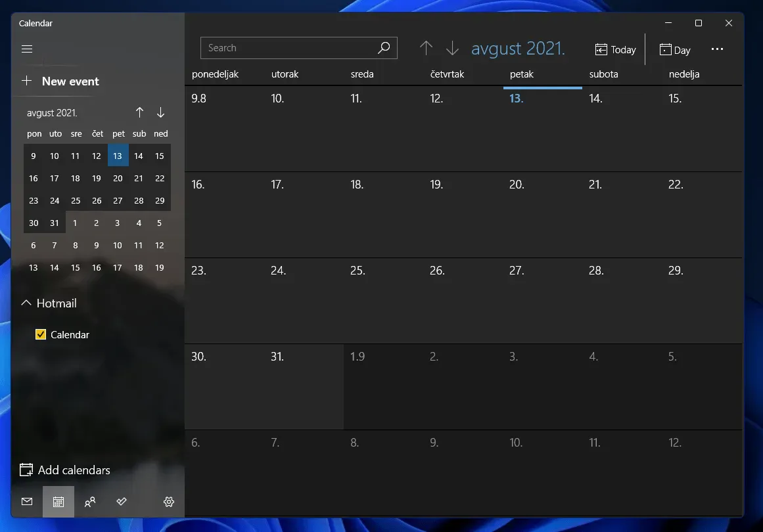Open the avgust 2021 month title
Image resolution: width=763 pixels, height=532 pixels.
click(x=518, y=49)
